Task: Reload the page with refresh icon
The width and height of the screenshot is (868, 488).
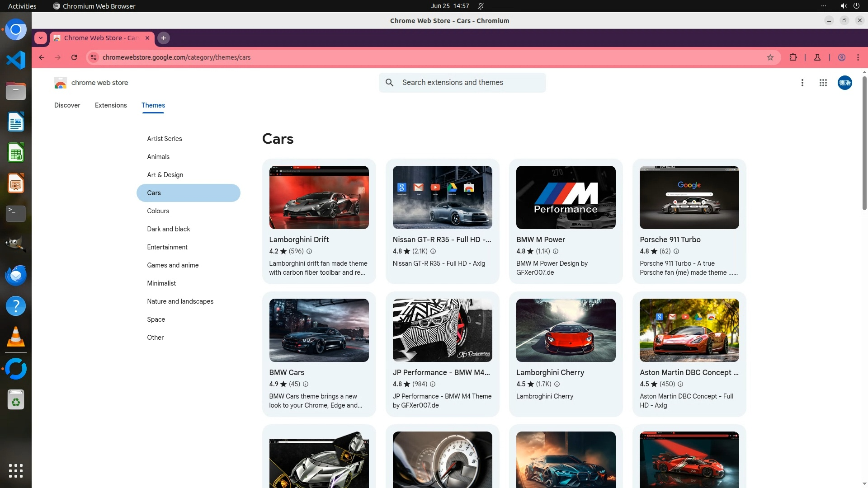Action: tap(74, 57)
